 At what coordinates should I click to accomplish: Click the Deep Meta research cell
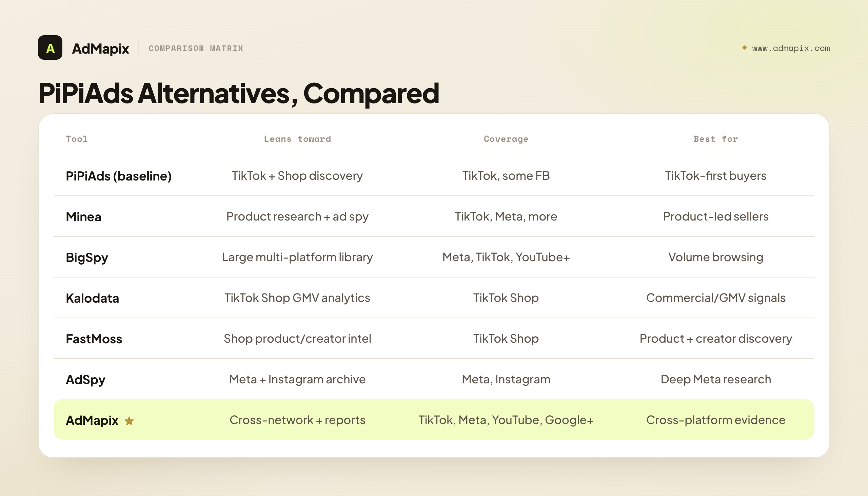coord(716,379)
